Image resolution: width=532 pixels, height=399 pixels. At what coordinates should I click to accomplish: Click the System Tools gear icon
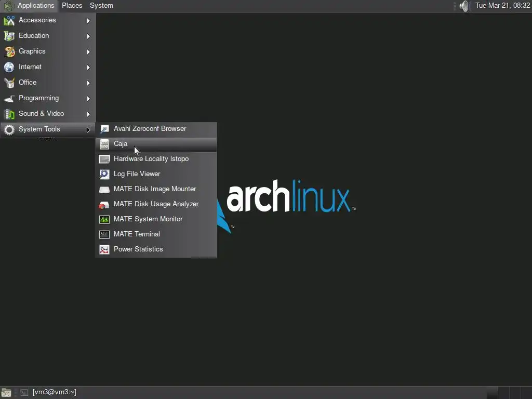coord(9,129)
